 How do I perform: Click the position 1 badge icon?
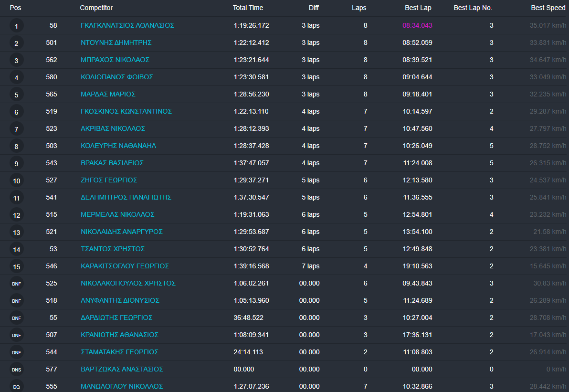[x=16, y=26]
